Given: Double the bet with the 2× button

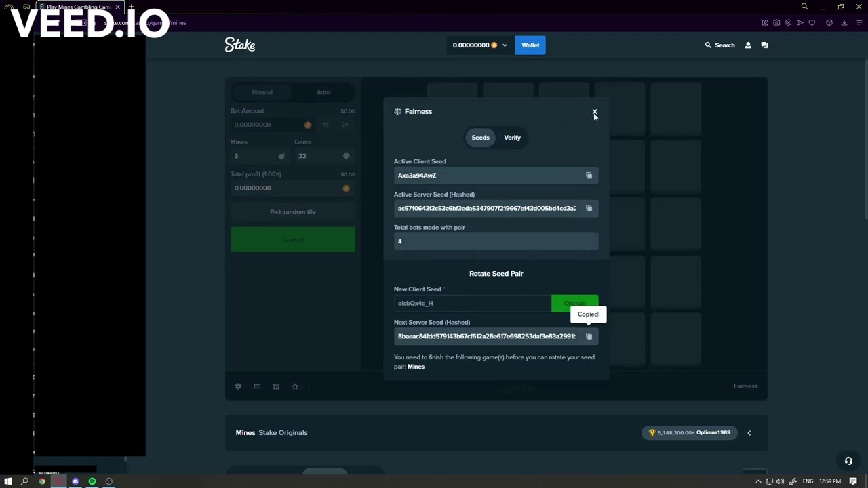Looking at the screenshot, I should [345, 125].
